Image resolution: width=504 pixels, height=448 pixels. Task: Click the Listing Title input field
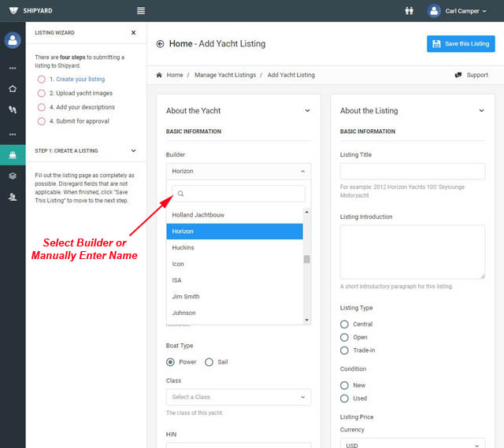(412, 172)
